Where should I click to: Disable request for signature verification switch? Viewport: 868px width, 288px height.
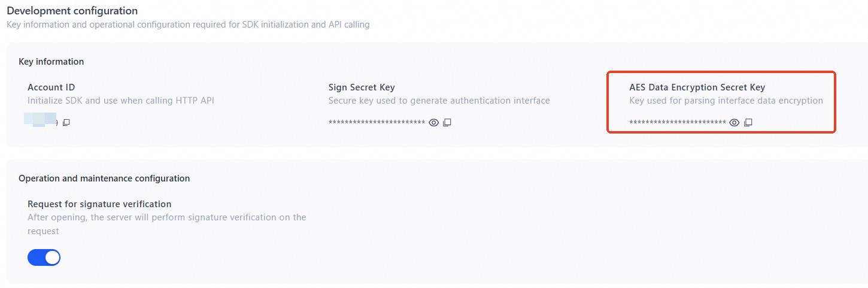[44, 257]
